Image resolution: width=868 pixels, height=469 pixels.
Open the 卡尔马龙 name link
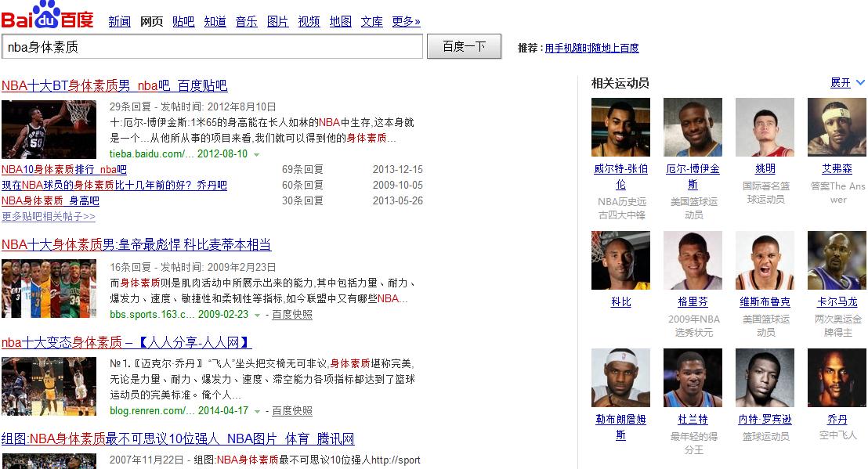pyautogui.click(x=837, y=302)
